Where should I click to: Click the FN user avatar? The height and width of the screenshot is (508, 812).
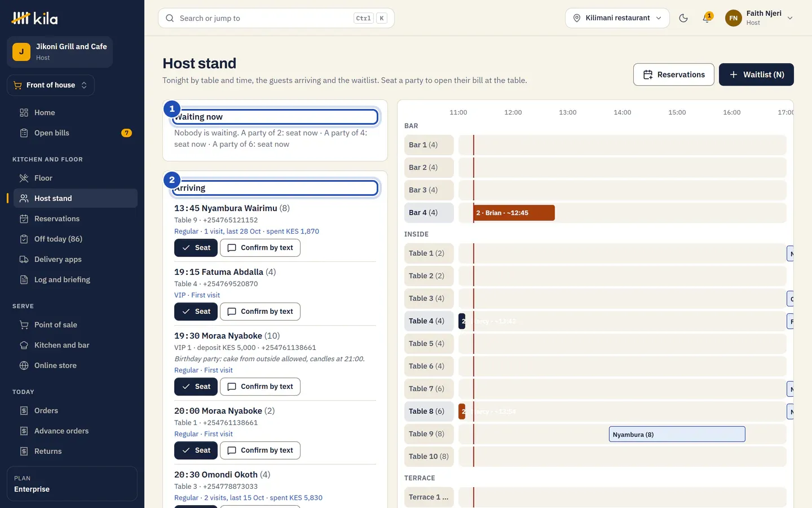click(733, 18)
